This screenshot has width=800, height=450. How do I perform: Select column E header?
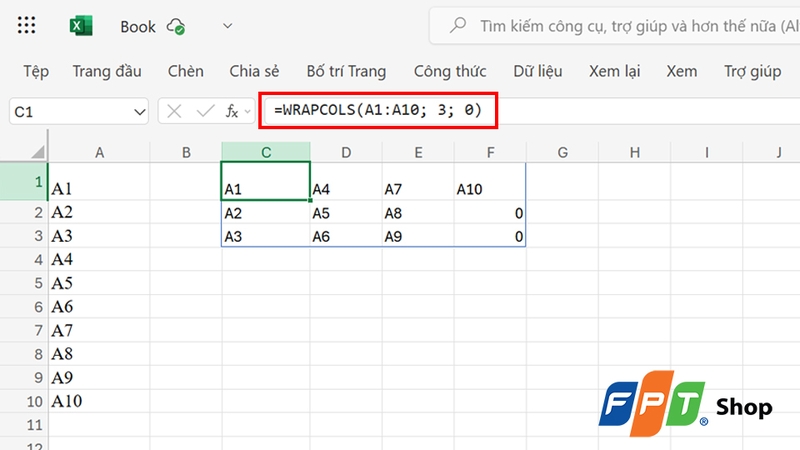[418, 153]
